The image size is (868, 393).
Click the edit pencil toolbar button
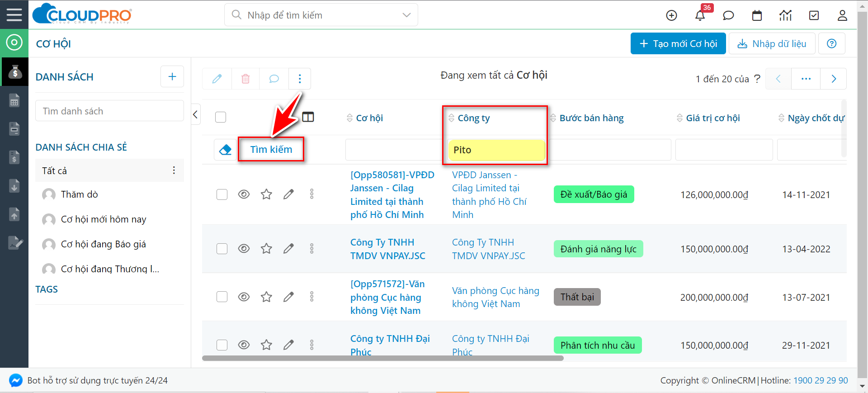[217, 79]
